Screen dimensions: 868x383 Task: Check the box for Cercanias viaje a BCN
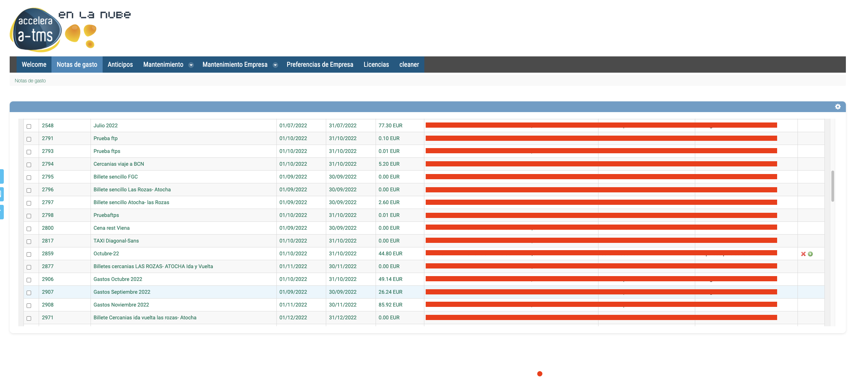click(x=29, y=165)
